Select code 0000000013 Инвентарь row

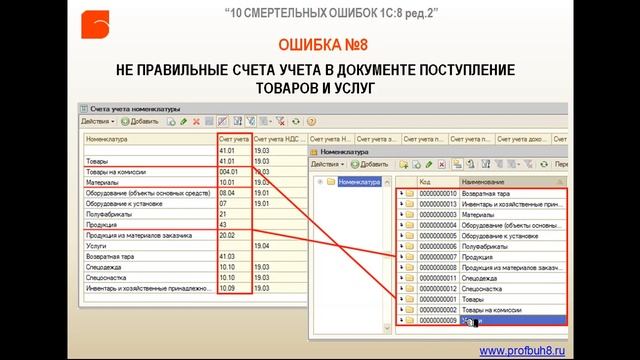click(x=482, y=204)
